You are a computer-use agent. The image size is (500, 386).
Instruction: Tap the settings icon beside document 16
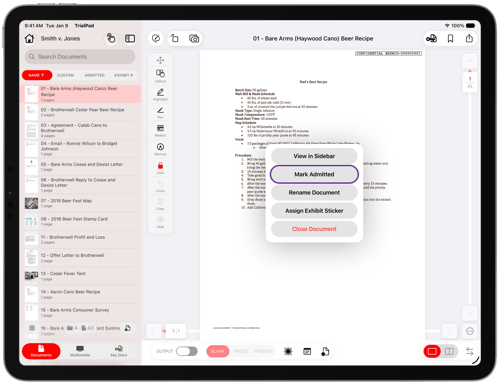(x=32, y=328)
